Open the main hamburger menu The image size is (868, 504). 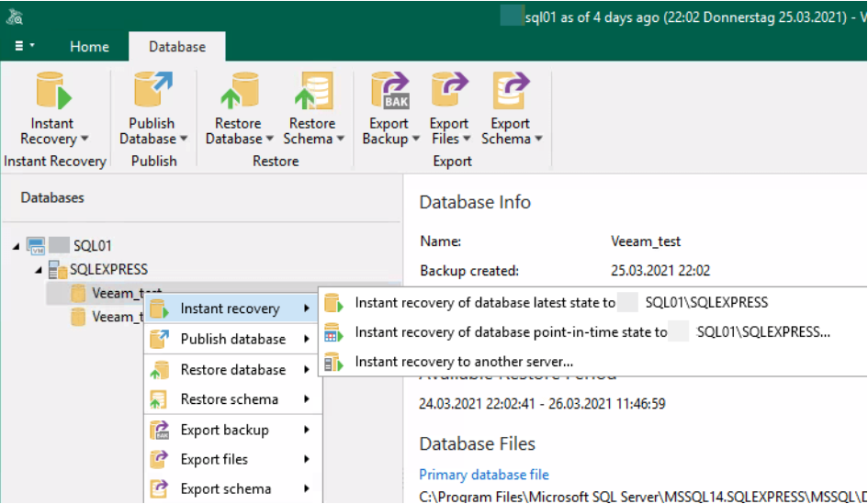click(24, 46)
